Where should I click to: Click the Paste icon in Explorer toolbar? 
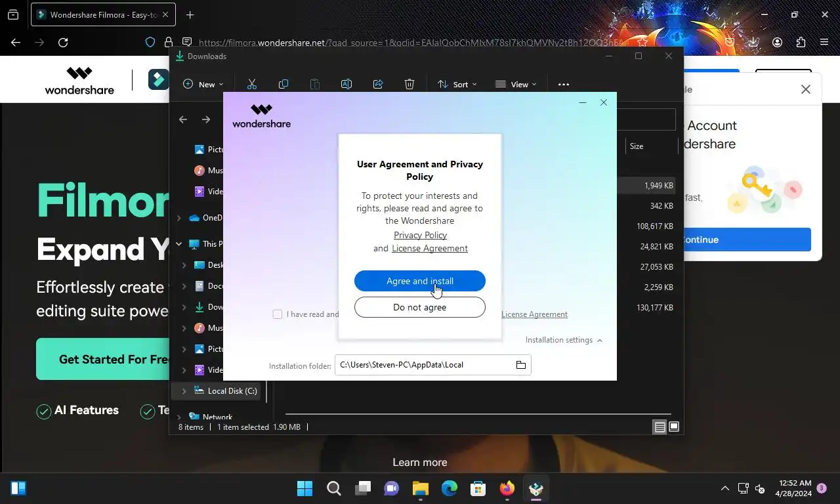click(x=315, y=84)
